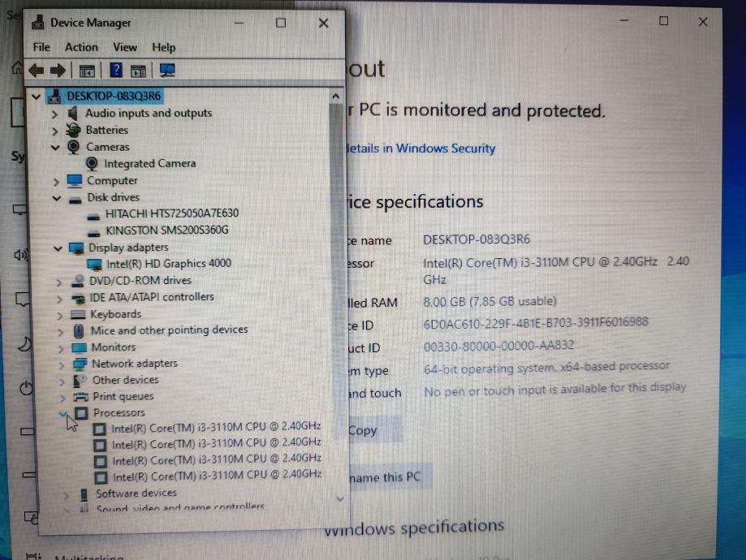The width and height of the screenshot is (746, 560).
Task: Click the Audio inputs and outputs speaker icon
Action: 73,114
